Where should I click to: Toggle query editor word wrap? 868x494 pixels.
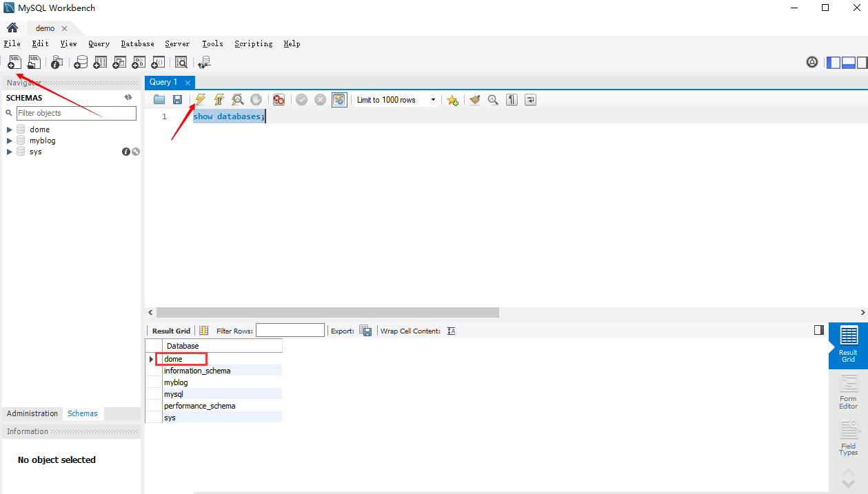click(530, 100)
